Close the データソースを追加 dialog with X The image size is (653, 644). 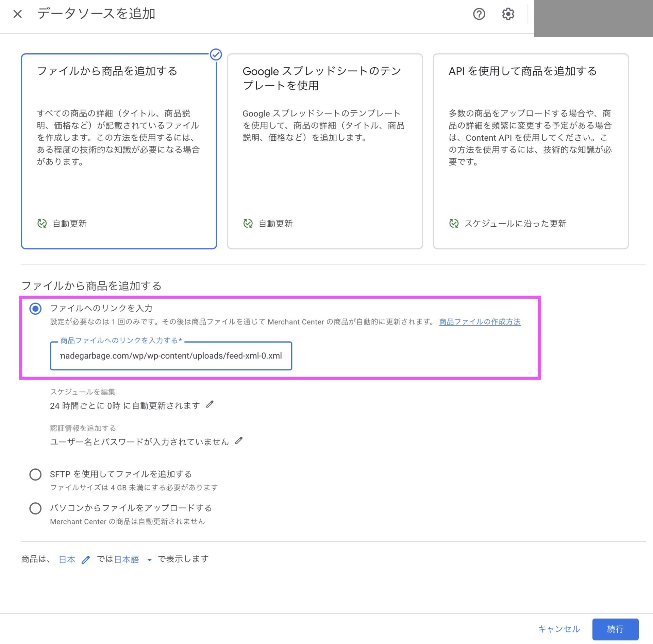pos(17,14)
